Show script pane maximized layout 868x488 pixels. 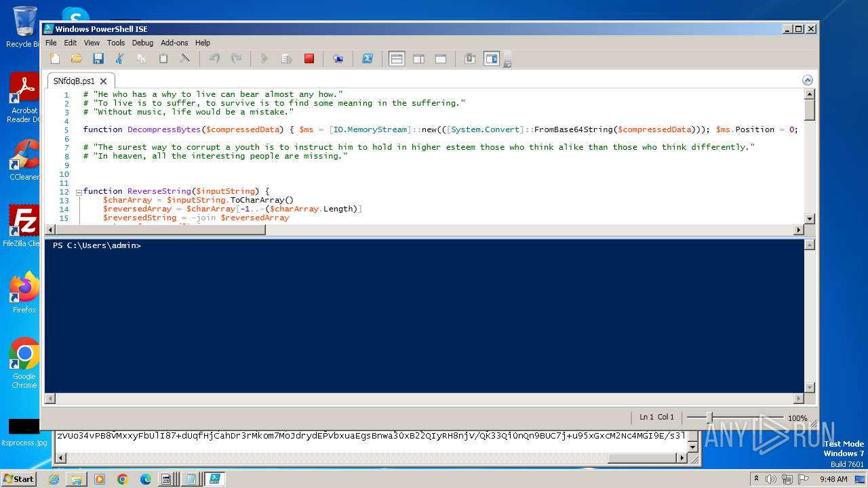(x=441, y=59)
